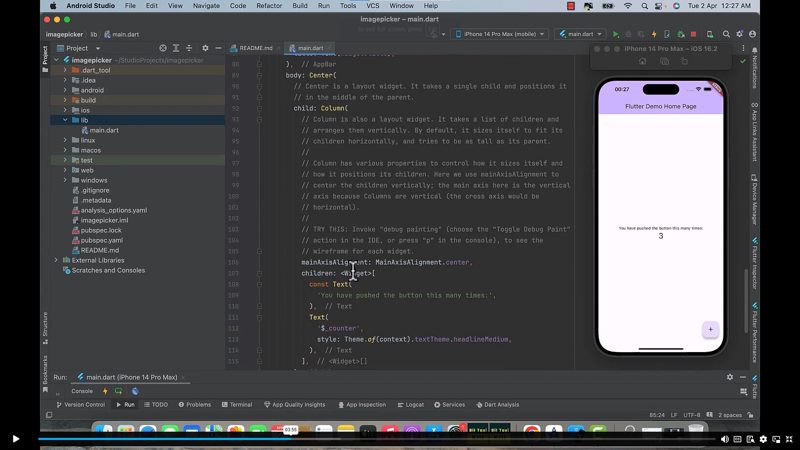The image size is (800, 450).
Task: Open the Terminal tool window
Action: click(x=237, y=405)
